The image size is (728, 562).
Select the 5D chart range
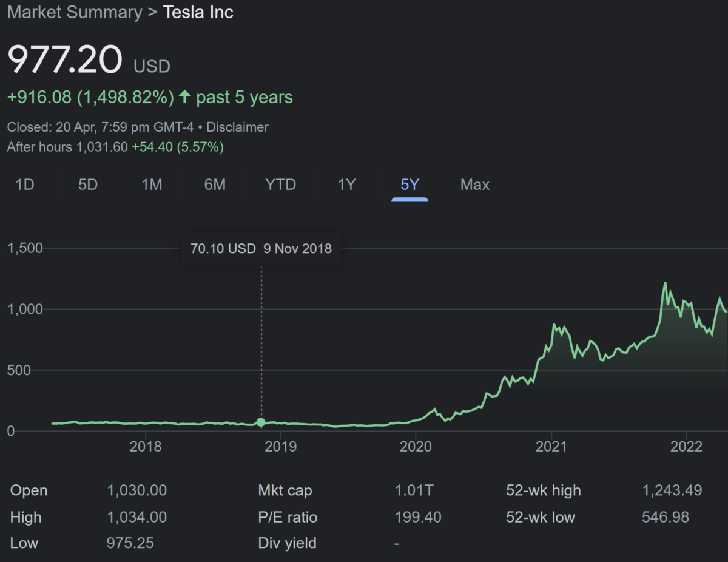pyautogui.click(x=88, y=185)
